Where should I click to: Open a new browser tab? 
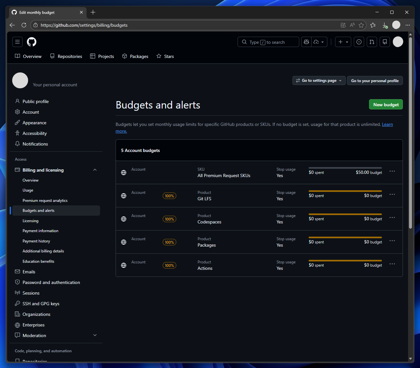click(93, 12)
